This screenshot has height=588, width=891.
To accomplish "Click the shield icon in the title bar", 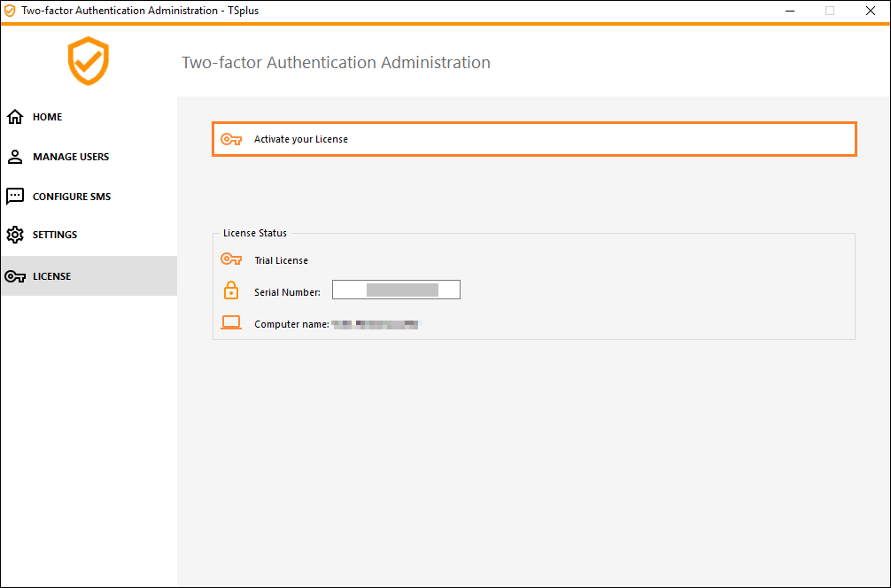I will click(x=11, y=10).
